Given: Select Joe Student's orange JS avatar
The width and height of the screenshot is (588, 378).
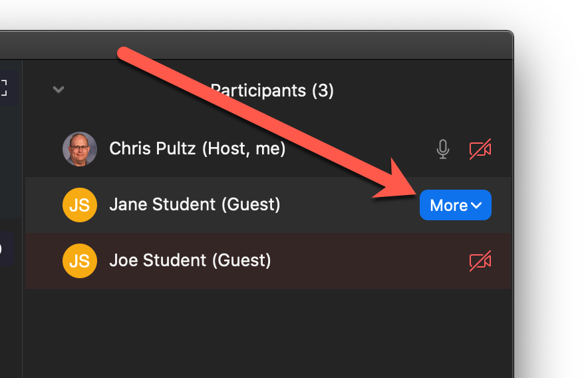Looking at the screenshot, I should point(80,261).
